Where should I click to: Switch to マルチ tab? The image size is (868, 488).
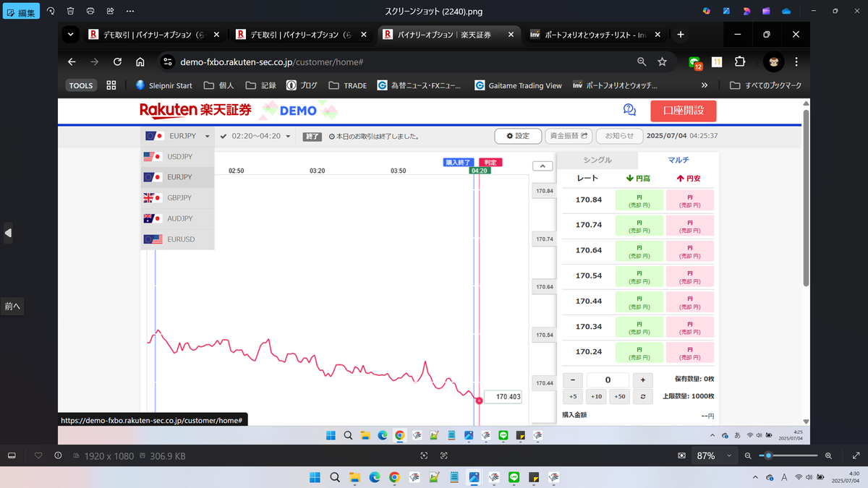click(678, 160)
